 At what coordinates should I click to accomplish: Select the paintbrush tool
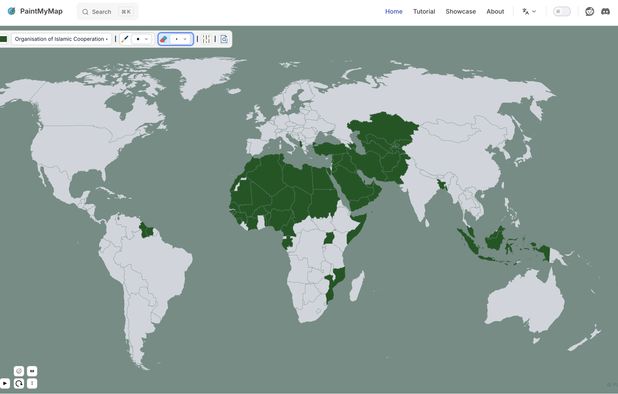point(125,39)
